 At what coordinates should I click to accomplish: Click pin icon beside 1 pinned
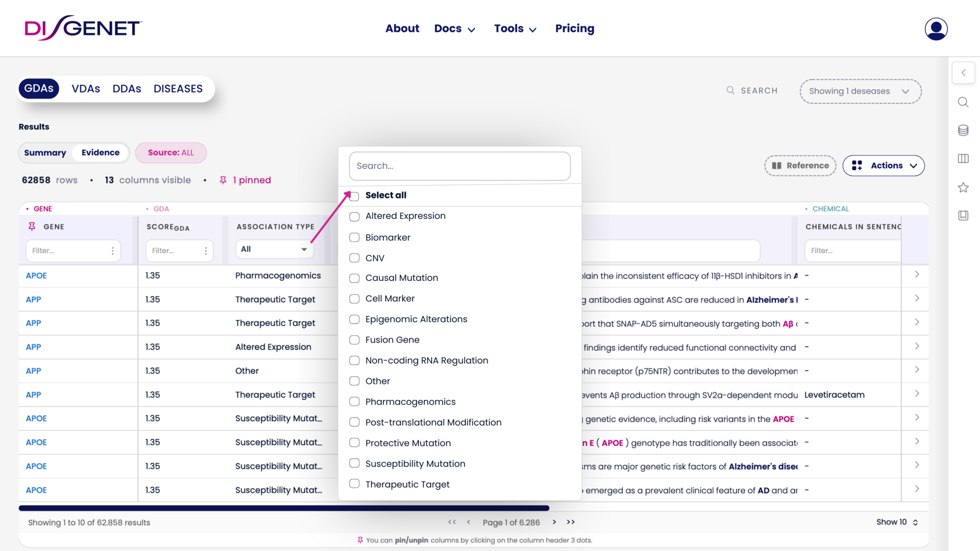[x=223, y=180]
